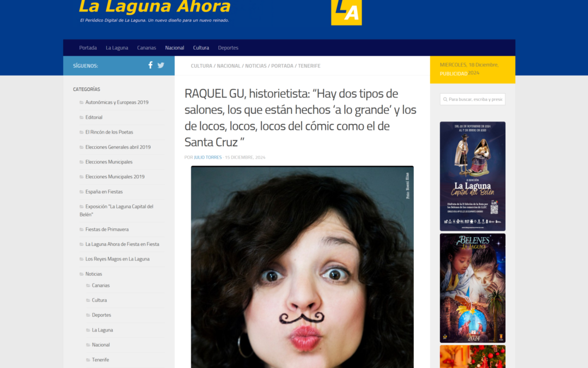
Task: Open Exposición La Laguna Capital del Belén category
Action: click(x=117, y=210)
